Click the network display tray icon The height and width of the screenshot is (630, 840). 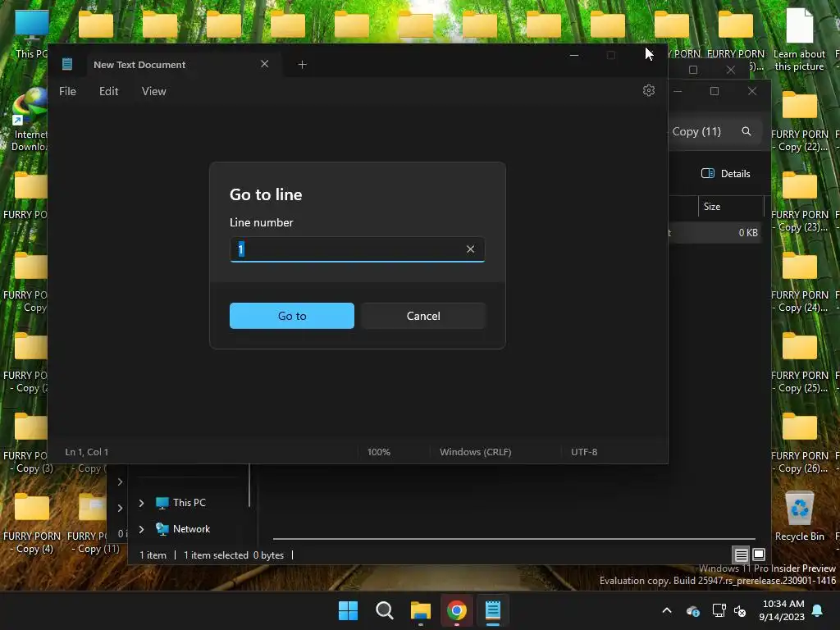(x=719, y=610)
